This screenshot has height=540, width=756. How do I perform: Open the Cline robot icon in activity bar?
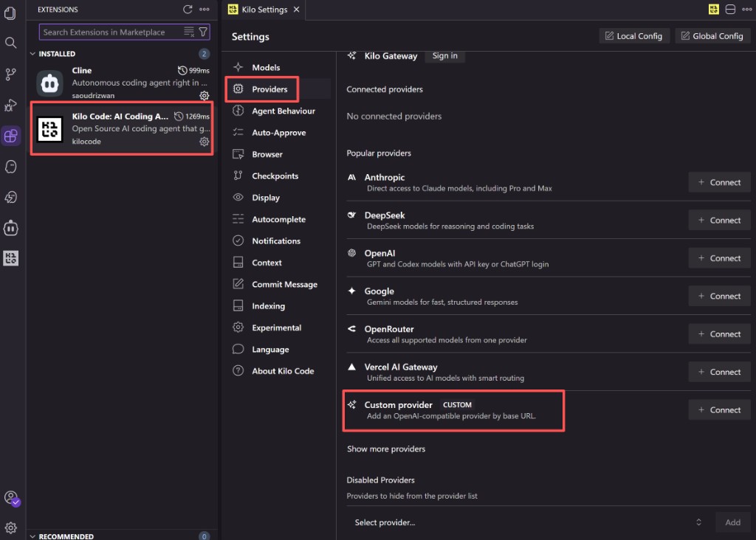point(10,228)
